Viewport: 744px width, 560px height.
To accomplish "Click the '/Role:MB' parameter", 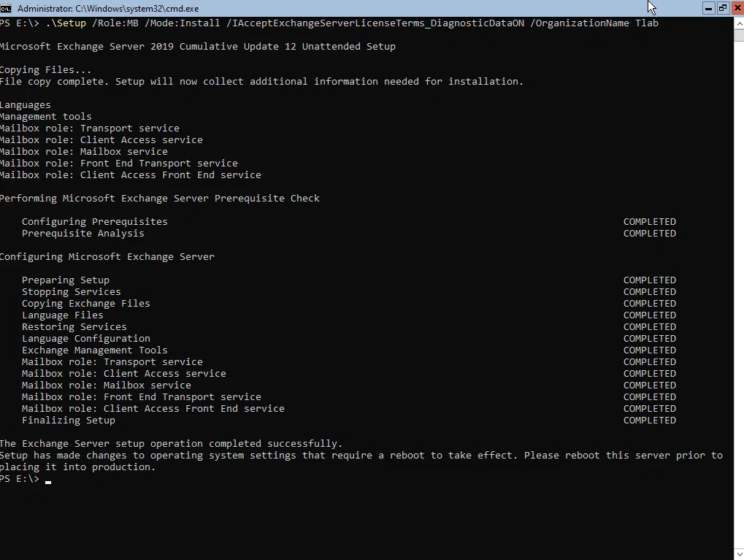I will click(115, 23).
